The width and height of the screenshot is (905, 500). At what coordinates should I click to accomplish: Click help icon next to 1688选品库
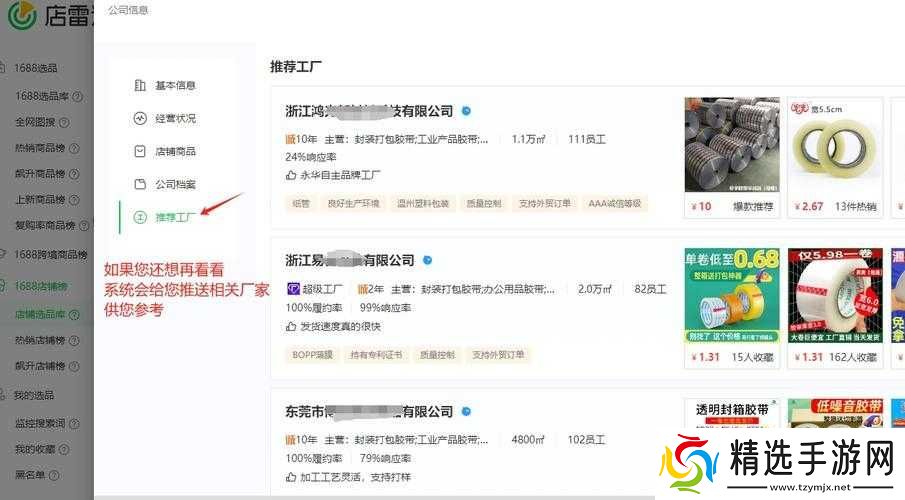pos(77,95)
